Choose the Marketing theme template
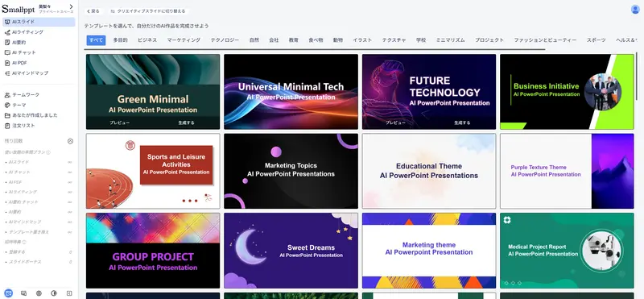Screen dimensions: 644x299 click(429, 251)
